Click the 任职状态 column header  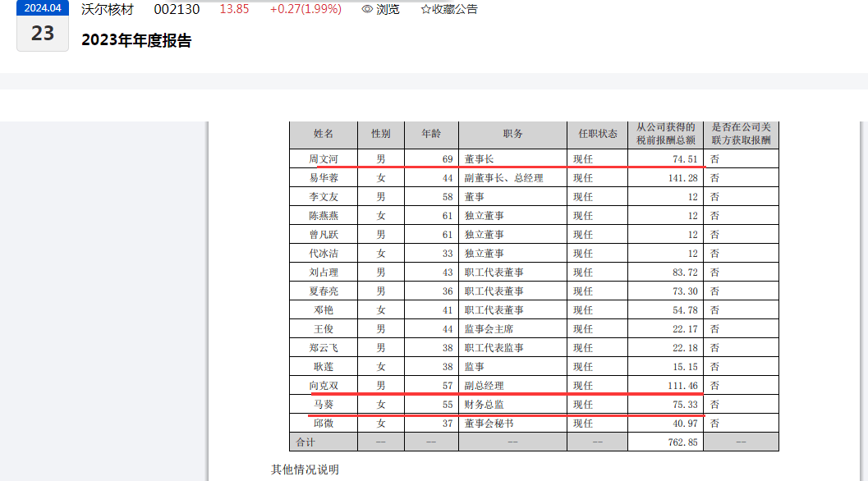tap(597, 134)
